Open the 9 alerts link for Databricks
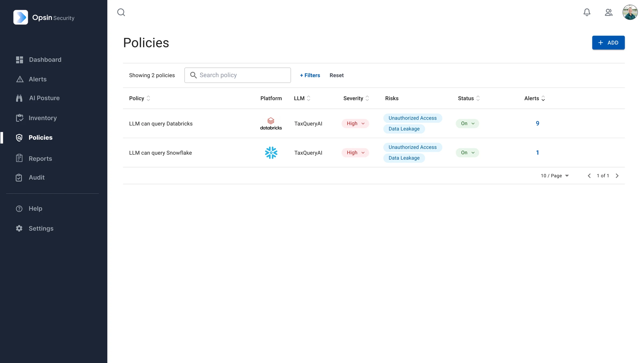This screenshot has width=644, height=363. 537,123
